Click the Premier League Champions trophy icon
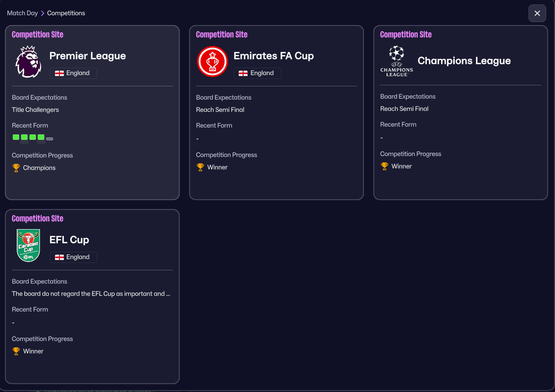 pyautogui.click(x=16, y=168)
